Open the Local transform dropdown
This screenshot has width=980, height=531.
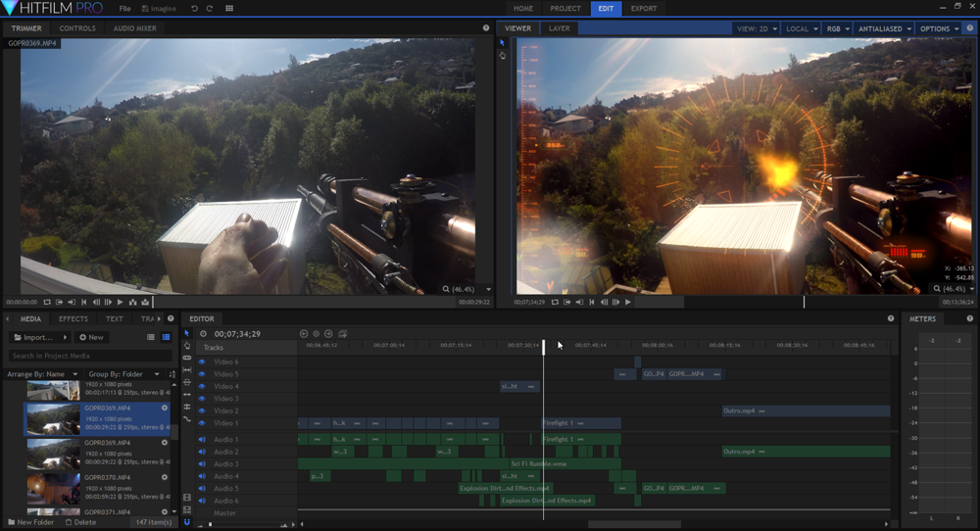coord(802,28)
